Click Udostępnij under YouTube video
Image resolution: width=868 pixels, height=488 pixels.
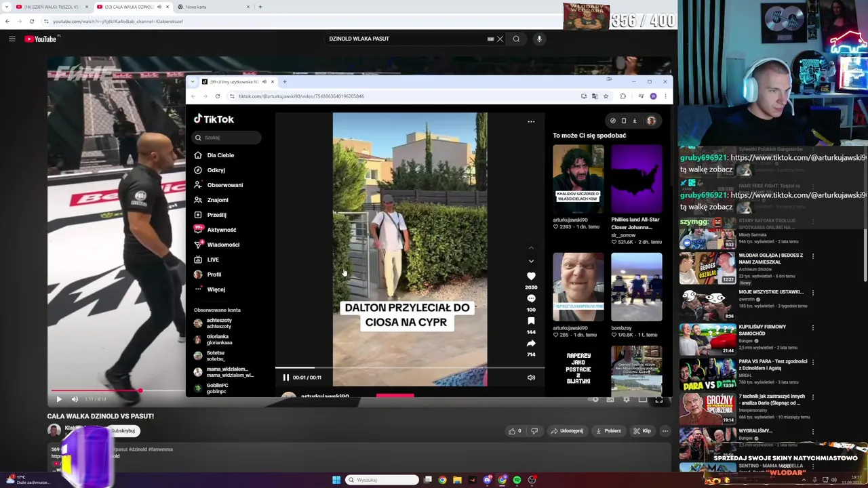(x=567, y=431)
